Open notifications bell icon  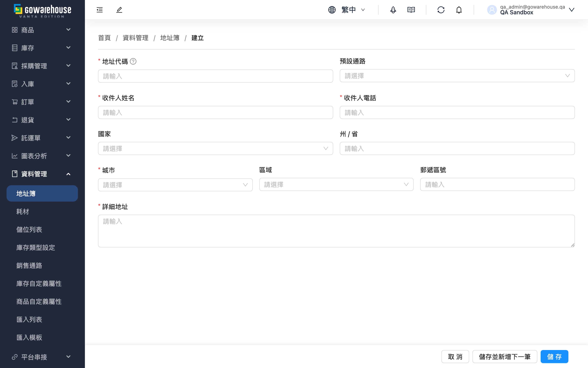pos(459,10)
